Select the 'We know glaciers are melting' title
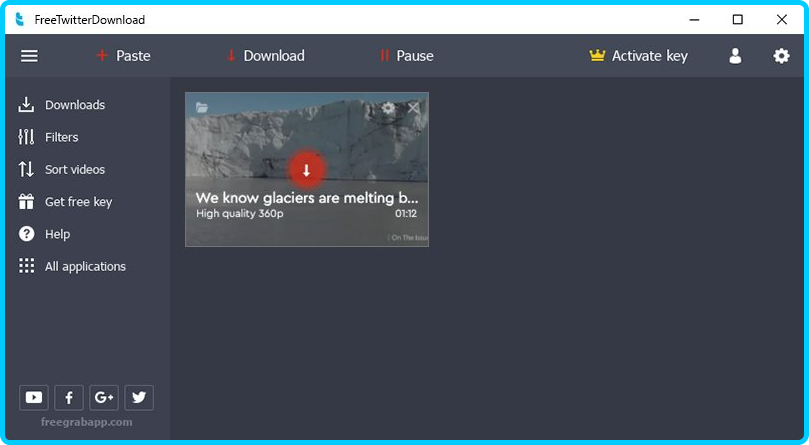The image size is (809, 445). click(307, 198)
